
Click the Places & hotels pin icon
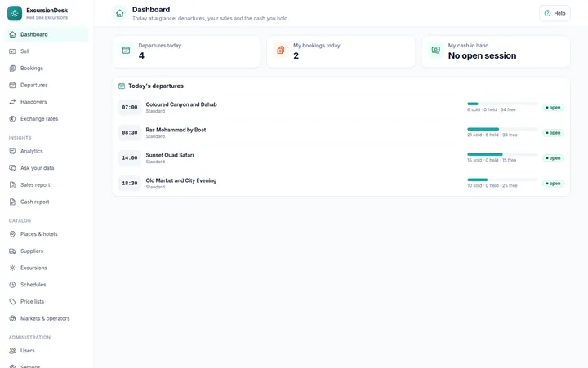coord(12,234)
